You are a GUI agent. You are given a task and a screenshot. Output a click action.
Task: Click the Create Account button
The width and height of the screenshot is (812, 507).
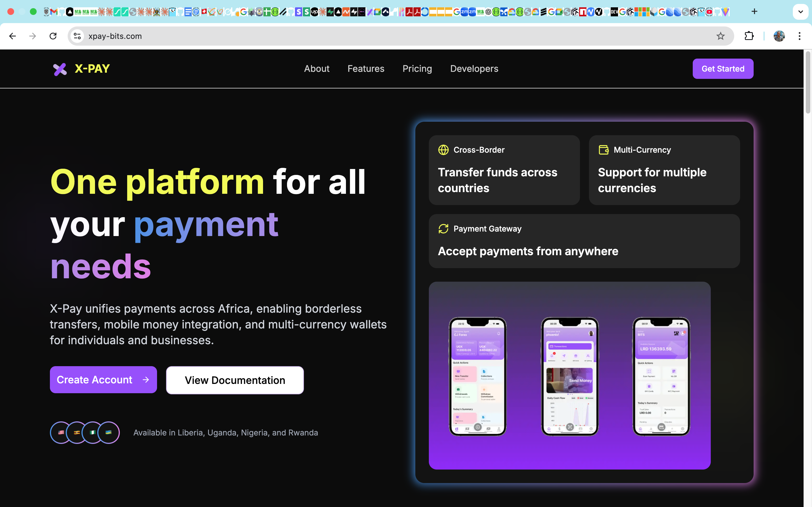click(x=103, y=380)
